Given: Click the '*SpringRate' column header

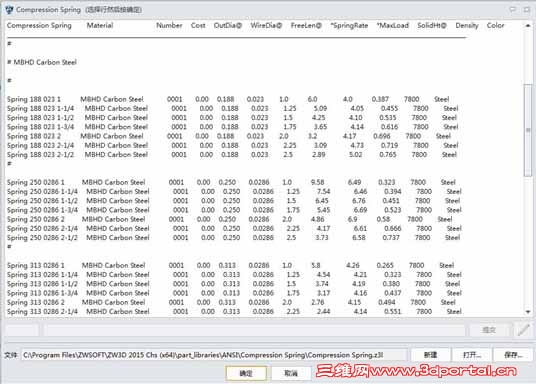Looking at the screenshot, I should point(349,25).
